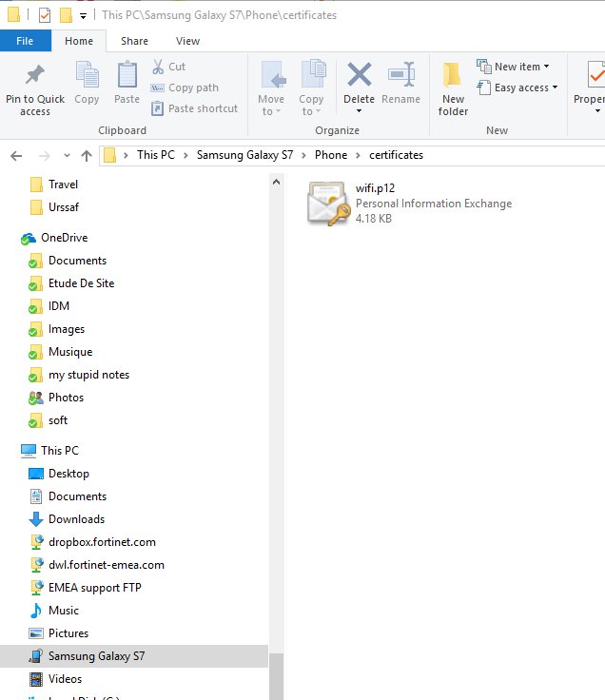The image size is (605, 700).
Task: Open dwl.fortinet-emea.com network location
Action: pyautogui.click(x=107, y=565)
